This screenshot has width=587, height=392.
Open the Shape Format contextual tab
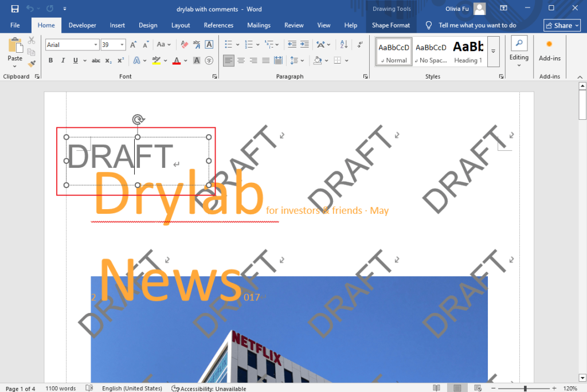391,25
